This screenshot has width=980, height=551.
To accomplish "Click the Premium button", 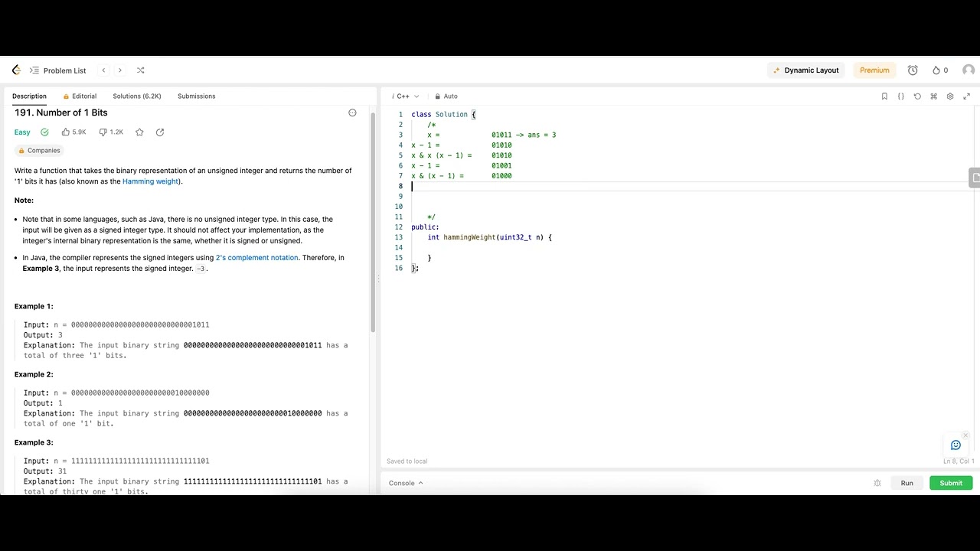I will pos(874,70).
